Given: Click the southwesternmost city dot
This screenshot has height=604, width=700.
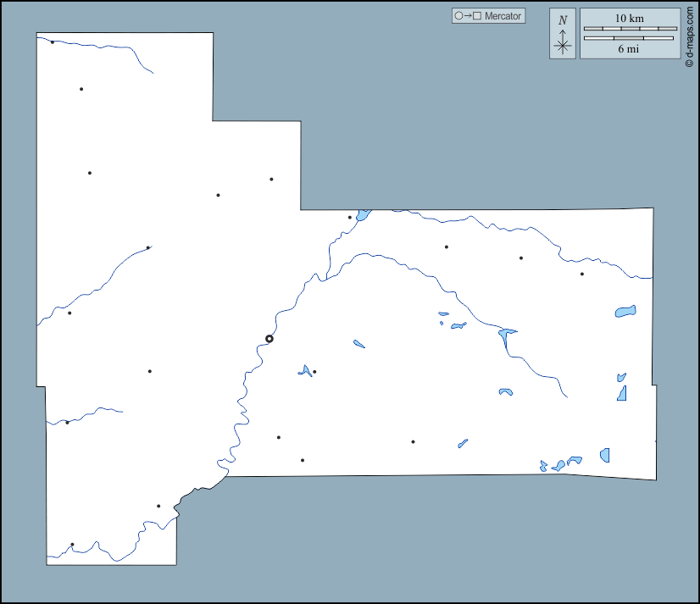Looking at the screenshot, I should point(72,545).
